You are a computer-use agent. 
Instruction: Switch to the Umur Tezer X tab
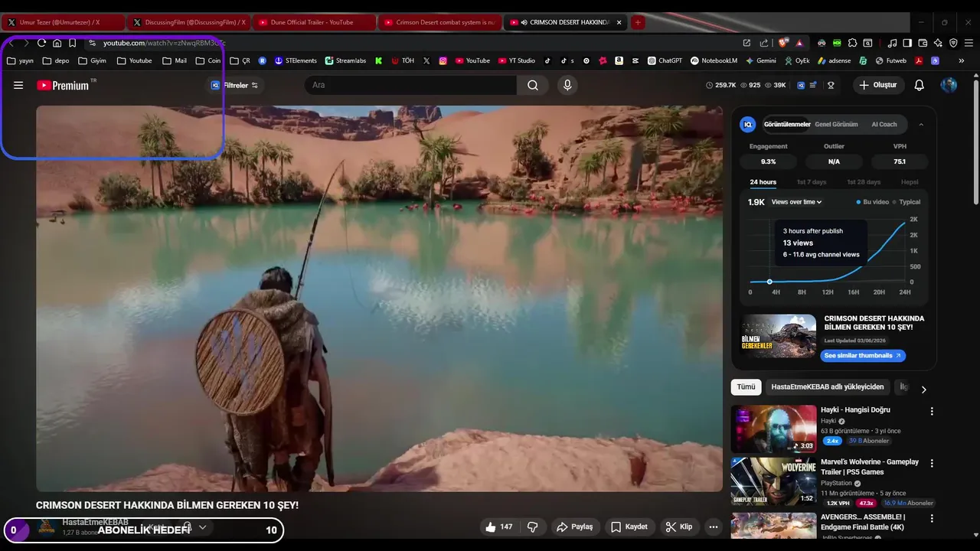point(63,22)
